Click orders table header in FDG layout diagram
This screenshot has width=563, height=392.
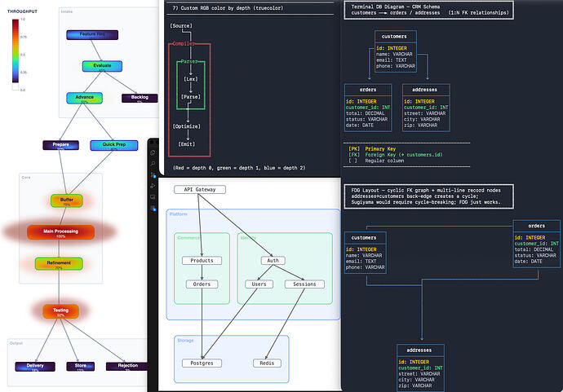pos(537,226)
